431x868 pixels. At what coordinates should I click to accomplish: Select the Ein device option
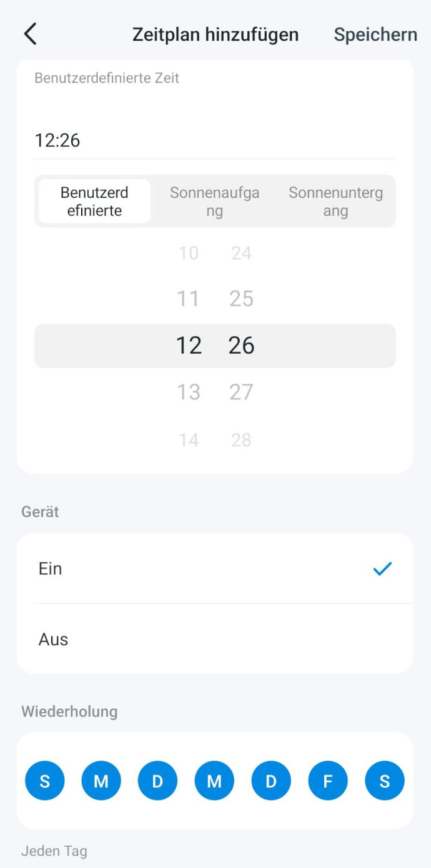pyautogui.click(x=51, y=568)
